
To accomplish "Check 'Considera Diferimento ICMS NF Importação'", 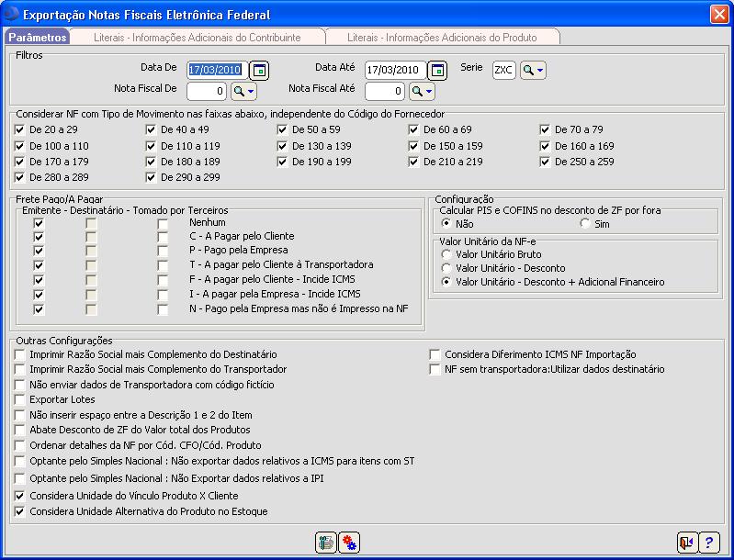I will click(435, 353).
